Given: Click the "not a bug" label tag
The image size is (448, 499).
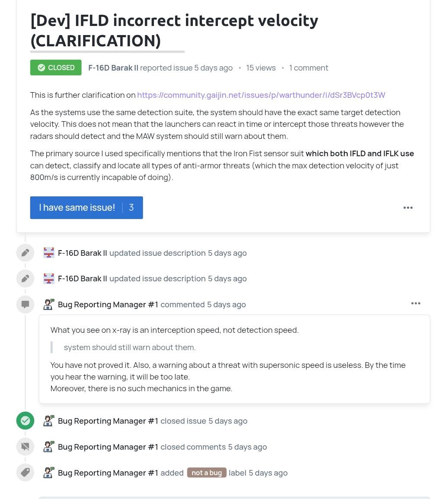Looking at the screenshot, I should click(x=206, y=473).
